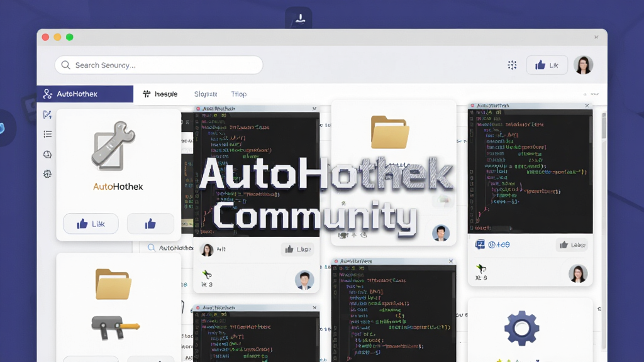Open the middle lower code snippet thumbnail
This screenshot has height=362, width=644.
(394, 314)
